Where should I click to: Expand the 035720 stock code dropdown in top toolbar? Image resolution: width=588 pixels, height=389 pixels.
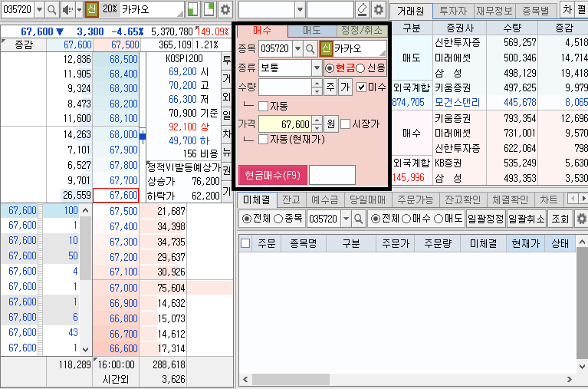[39, 10]
